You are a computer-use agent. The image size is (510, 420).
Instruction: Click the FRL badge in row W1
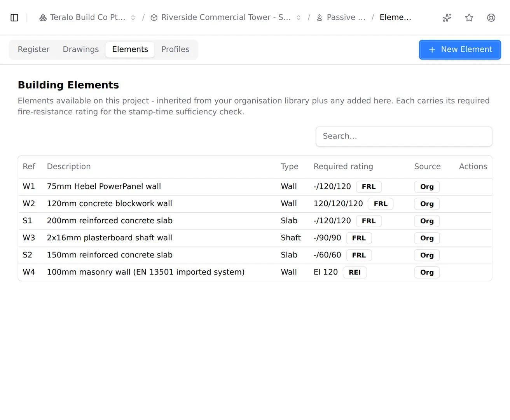point(369,187)
